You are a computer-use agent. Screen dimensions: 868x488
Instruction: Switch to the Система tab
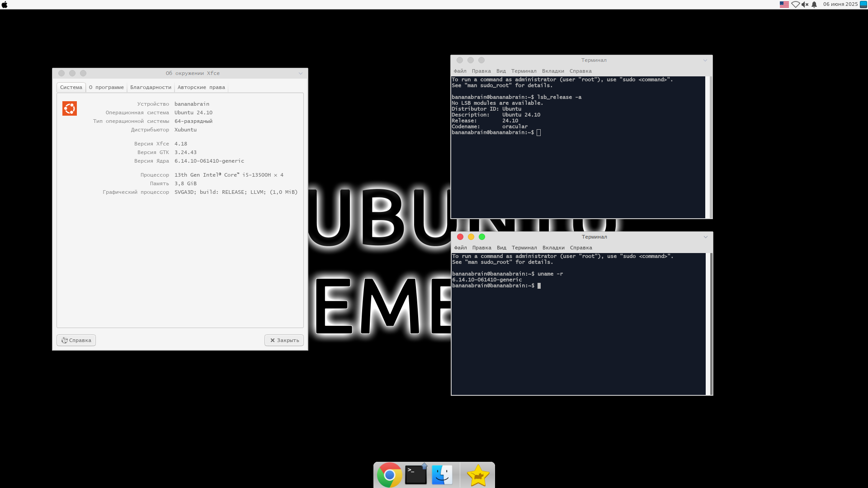(x=71, y=87)
